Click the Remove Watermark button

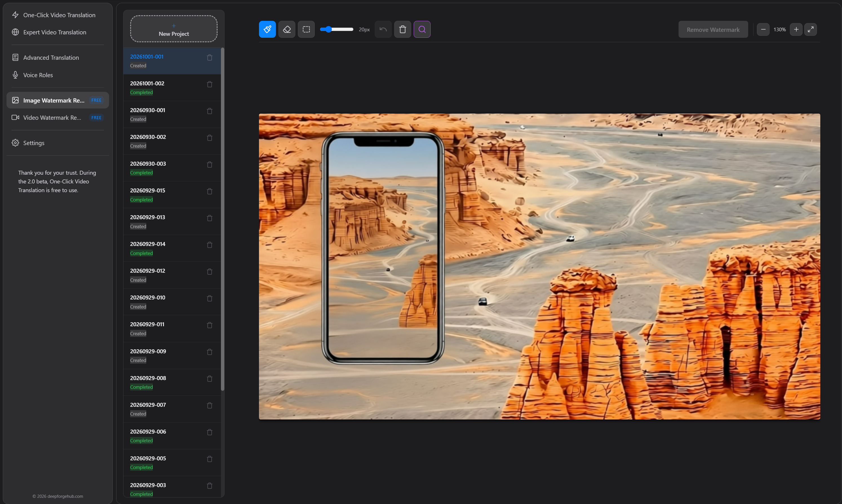713,30
